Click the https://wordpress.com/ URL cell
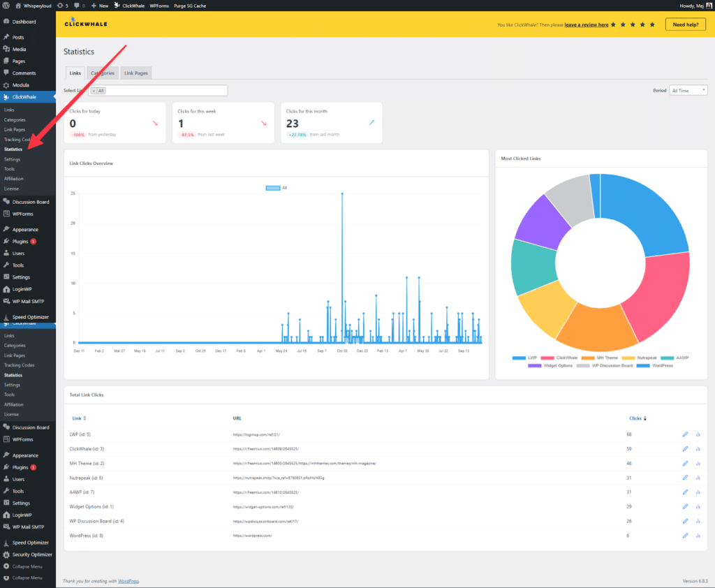Screen dimensions: 715x588 click(252, 536)
